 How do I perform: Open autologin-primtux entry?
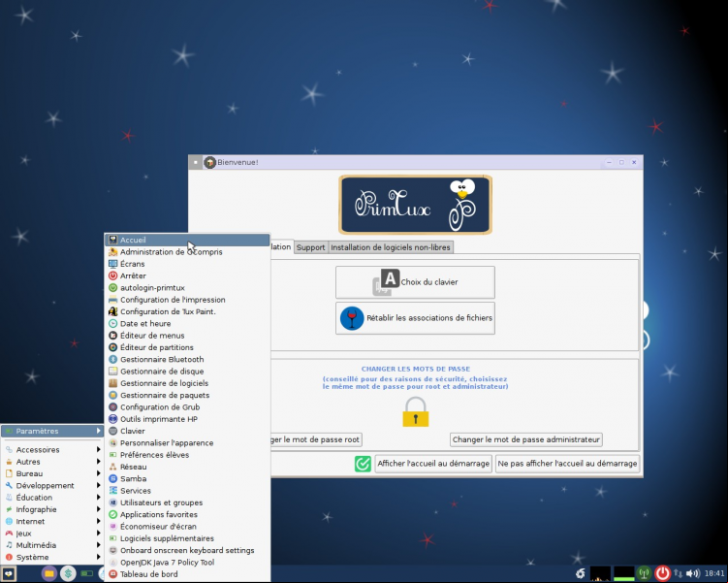pos(187,288)
